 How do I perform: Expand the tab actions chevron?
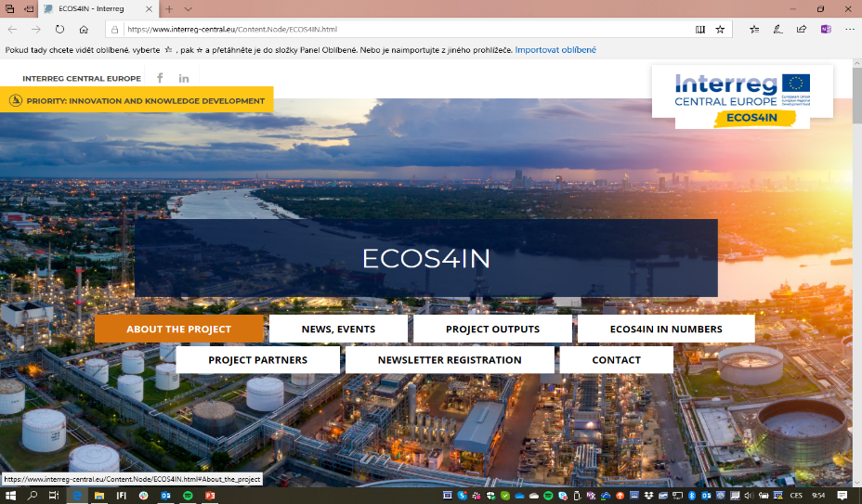188,8
